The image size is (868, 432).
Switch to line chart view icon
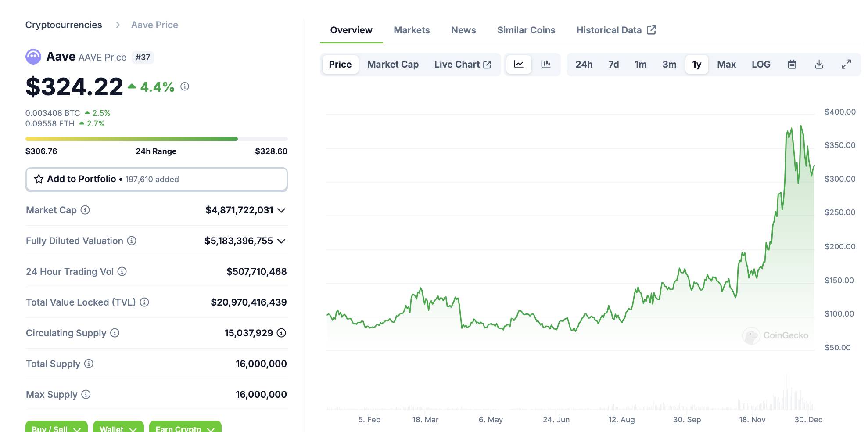click(x=519, y=65)
